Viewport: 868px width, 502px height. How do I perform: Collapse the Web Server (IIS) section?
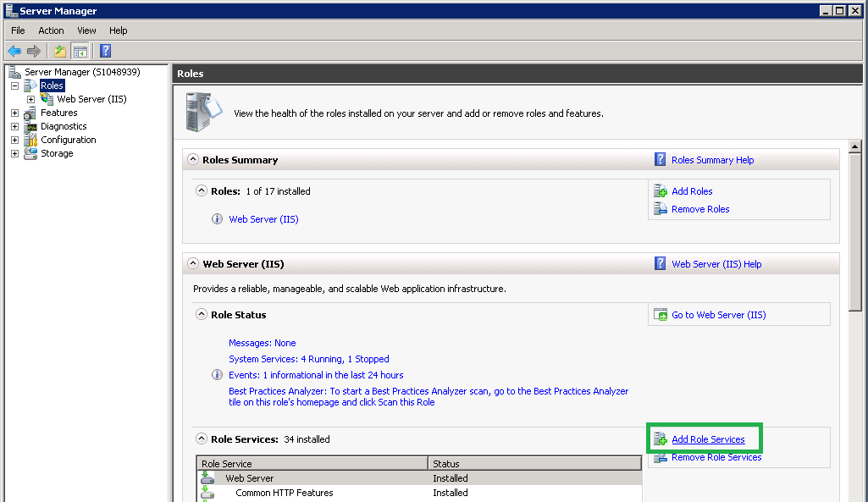point(192,263)
